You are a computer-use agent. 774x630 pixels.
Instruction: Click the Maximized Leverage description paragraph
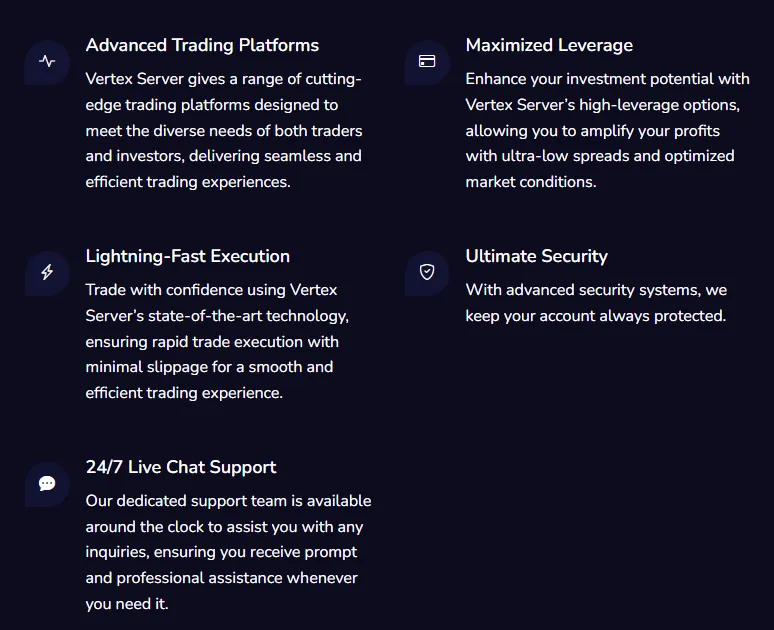tap(606, 130)
